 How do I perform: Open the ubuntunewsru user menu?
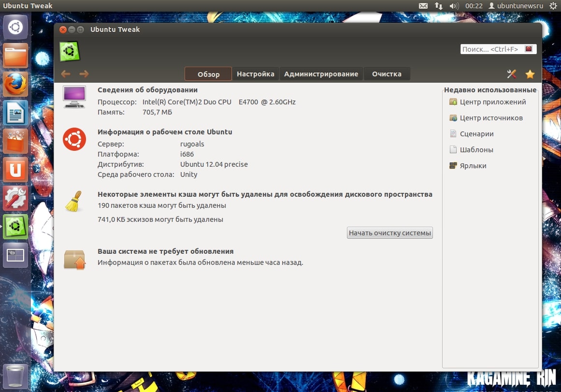pyautogui.click(x=516, y=6)
